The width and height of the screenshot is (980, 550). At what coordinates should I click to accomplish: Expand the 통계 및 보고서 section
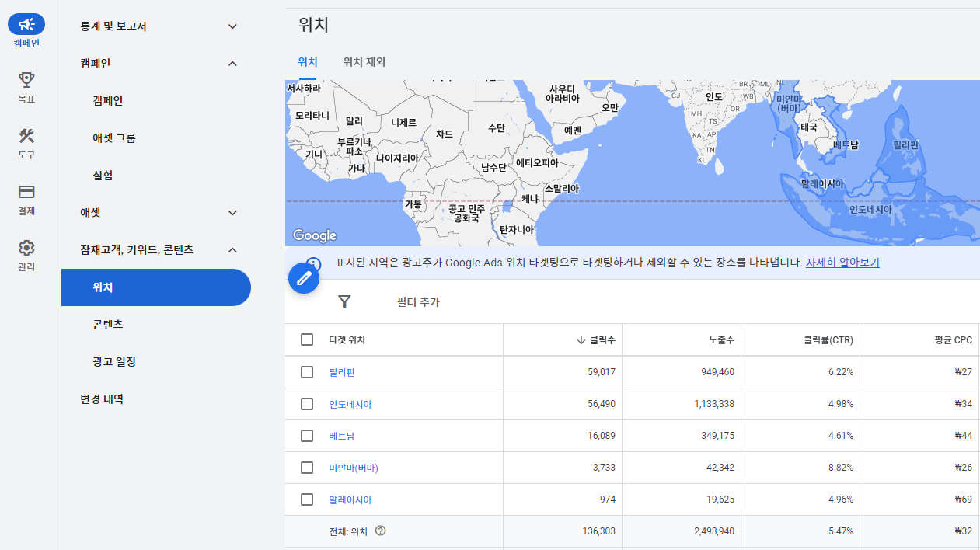232,26
